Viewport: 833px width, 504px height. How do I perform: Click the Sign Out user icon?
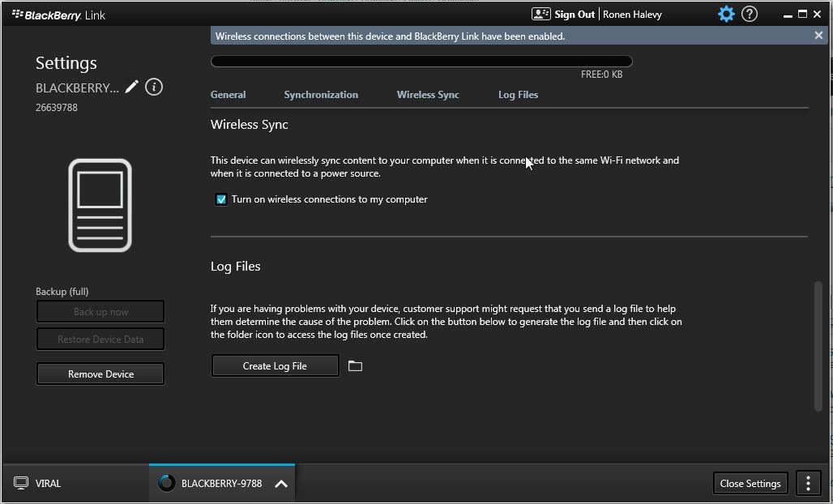pyautogui.click(x=540, y=14)
